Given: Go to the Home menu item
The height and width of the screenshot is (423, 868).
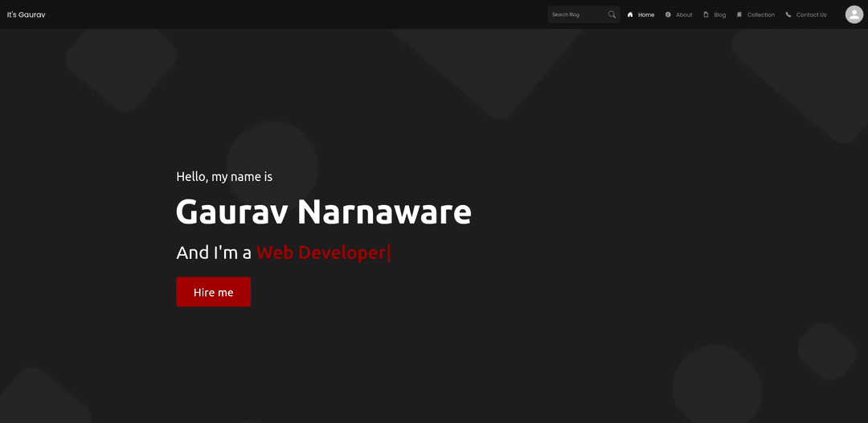Looking at the screenshot, I should click(646, 15).
